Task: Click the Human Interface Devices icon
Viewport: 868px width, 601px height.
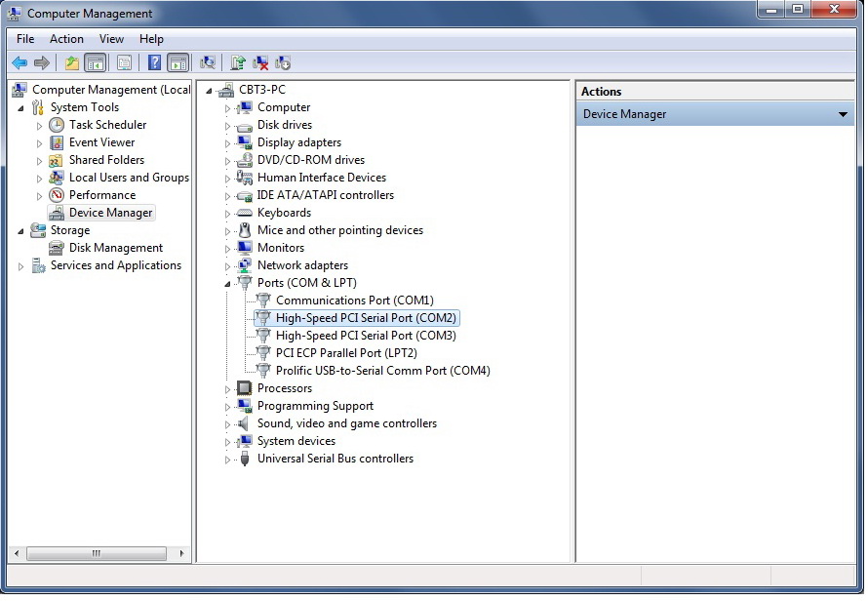Action: (244, 178)
